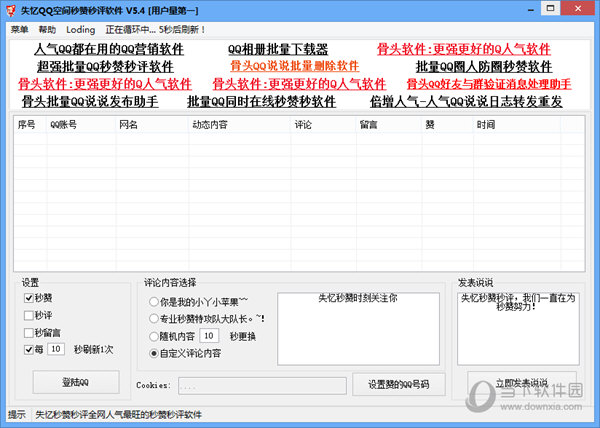Click the 登陆QQ button

pyautogui.click(x=76, y=382)
